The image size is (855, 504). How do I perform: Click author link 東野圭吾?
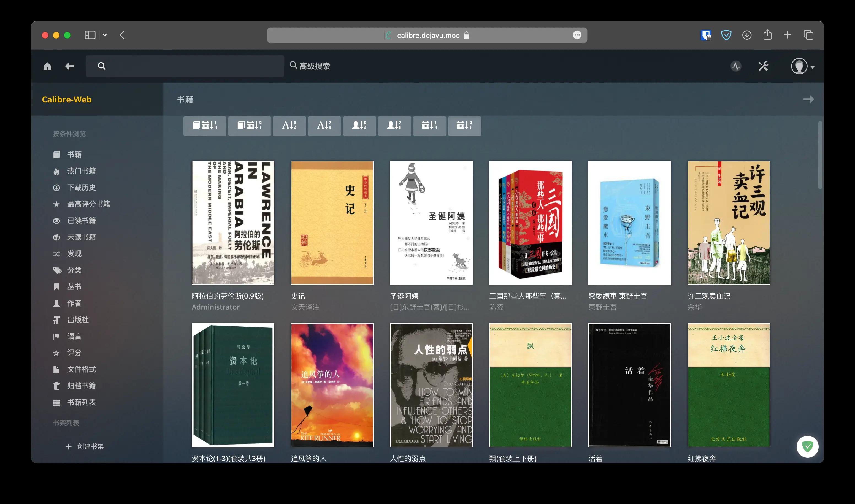tap(603, 307)
